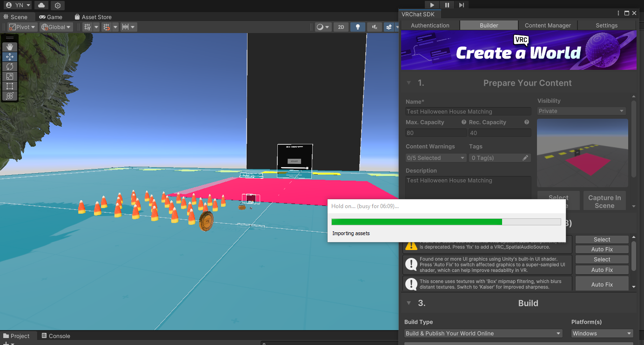The height and width of the screenshot is (345, 644).
Task: Select the Builder tab
Action: tap(489, 25)
